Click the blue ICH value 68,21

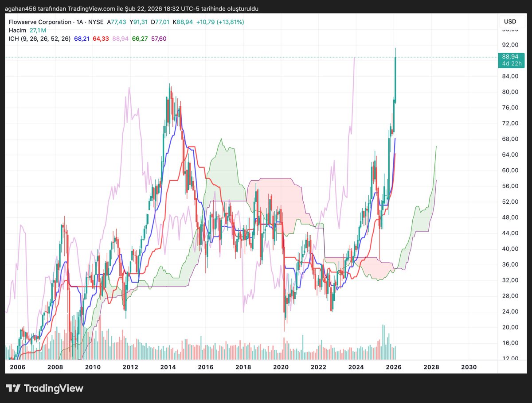[82, 39]
